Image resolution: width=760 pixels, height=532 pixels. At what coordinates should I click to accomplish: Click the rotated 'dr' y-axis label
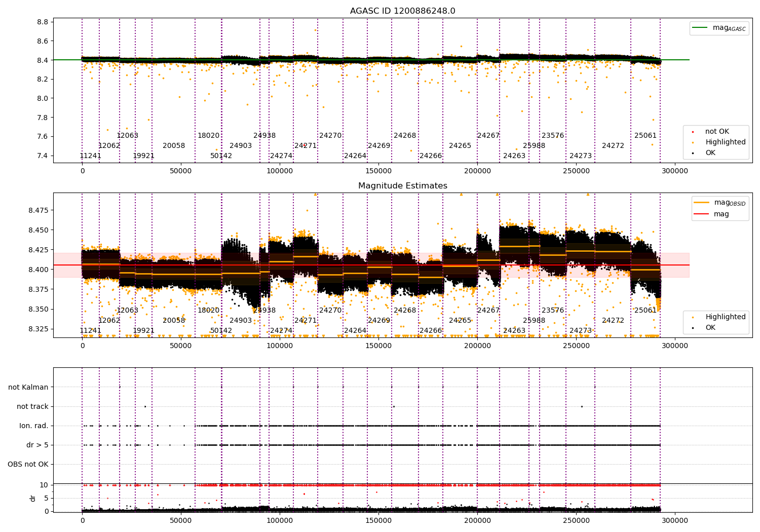(x=33, y=498)
